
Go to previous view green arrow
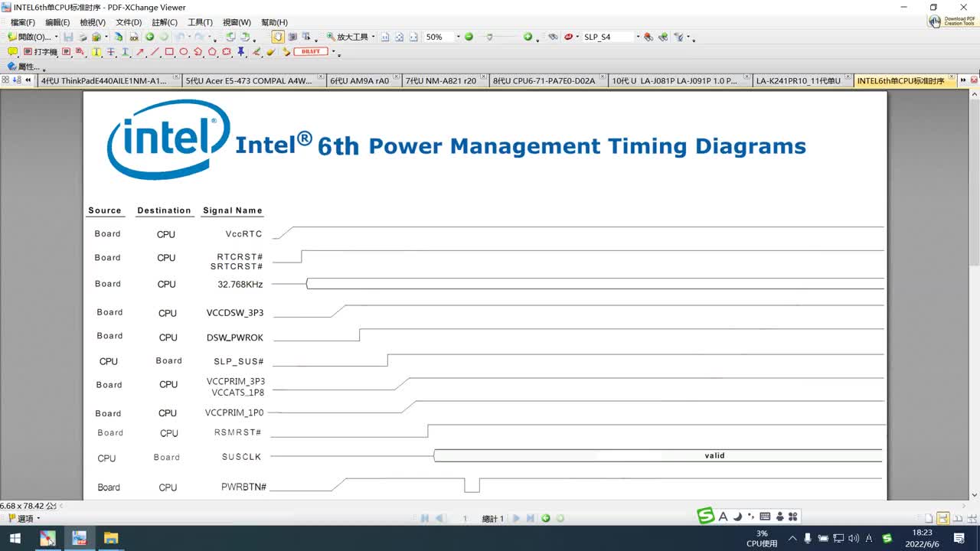coord(149,37)
